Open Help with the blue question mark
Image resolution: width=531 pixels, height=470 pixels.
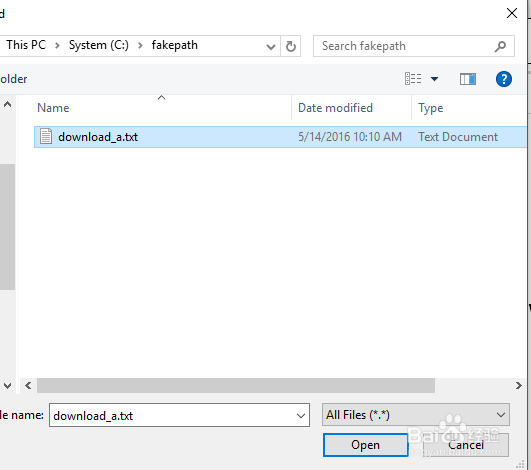click(504, 79)
